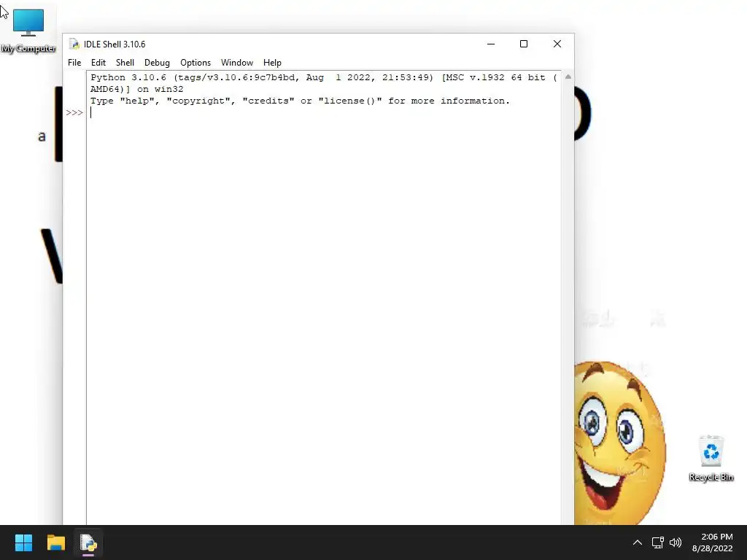The height and width of the screenshot is (560, 747).
Task: Open the Debug menu
Action: click(x=157, y=63)
